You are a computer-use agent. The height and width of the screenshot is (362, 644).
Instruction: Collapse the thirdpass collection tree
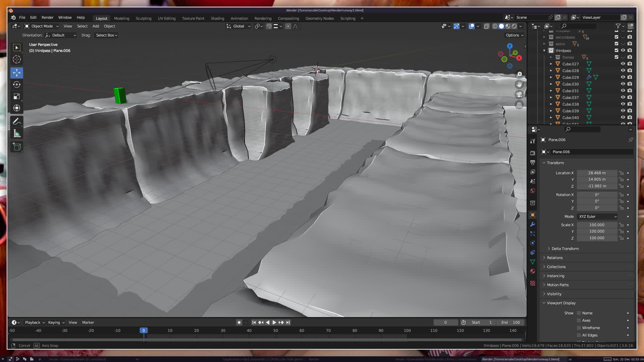544,51
